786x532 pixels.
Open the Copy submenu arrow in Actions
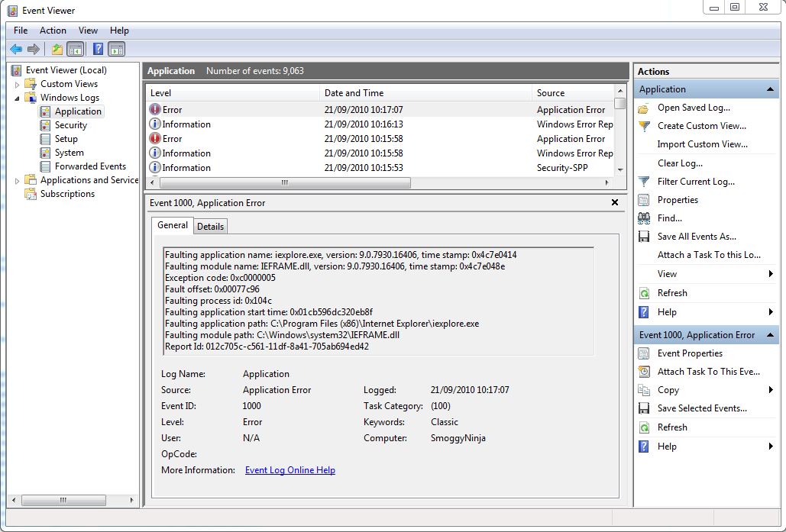[x=771, y=390]
